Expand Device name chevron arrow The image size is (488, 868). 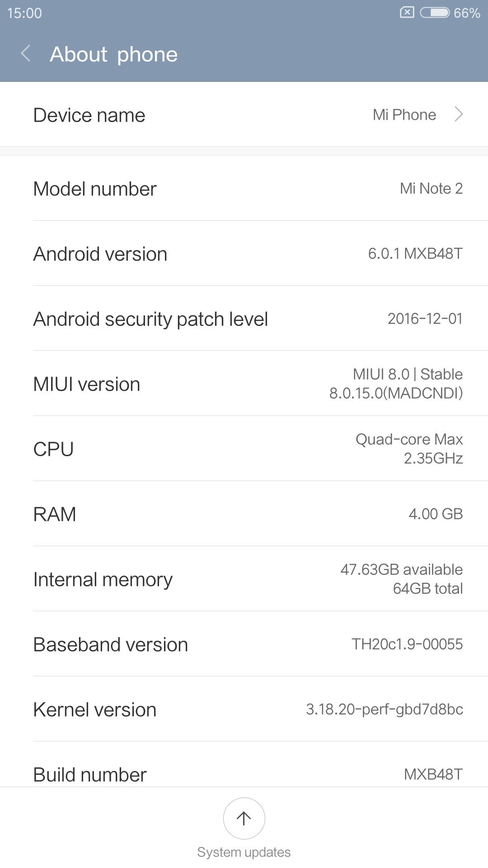[459, 114]
